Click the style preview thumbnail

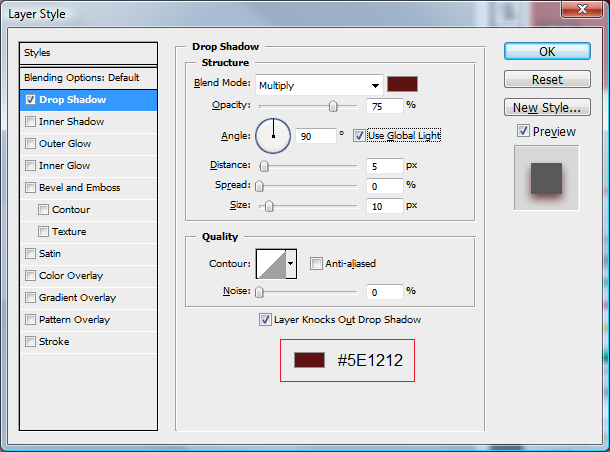pyautogui.click(x=547, y=178)
